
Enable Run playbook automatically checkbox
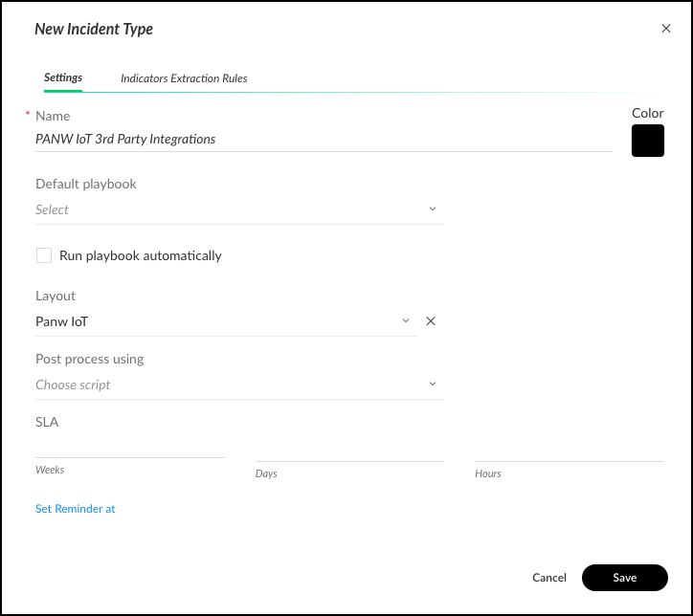pyautogui.click(x=44, y=255)
